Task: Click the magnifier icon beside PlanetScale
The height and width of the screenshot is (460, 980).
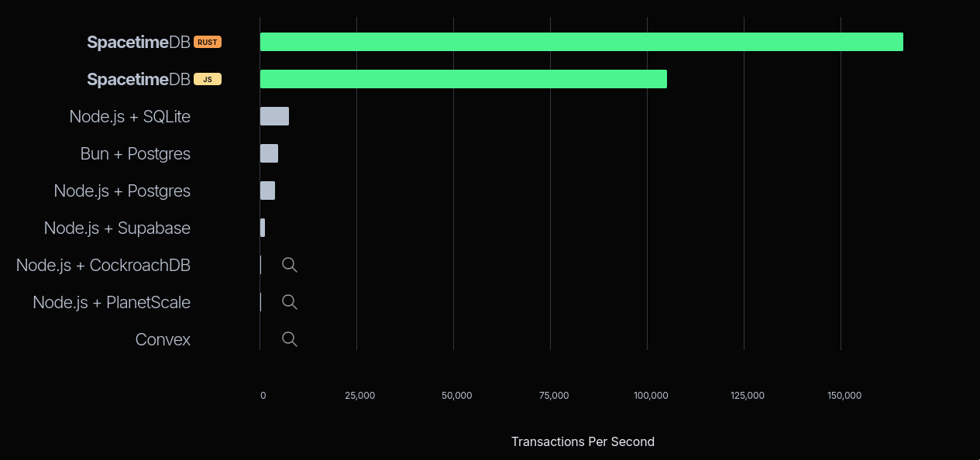Action: [290, 302]
